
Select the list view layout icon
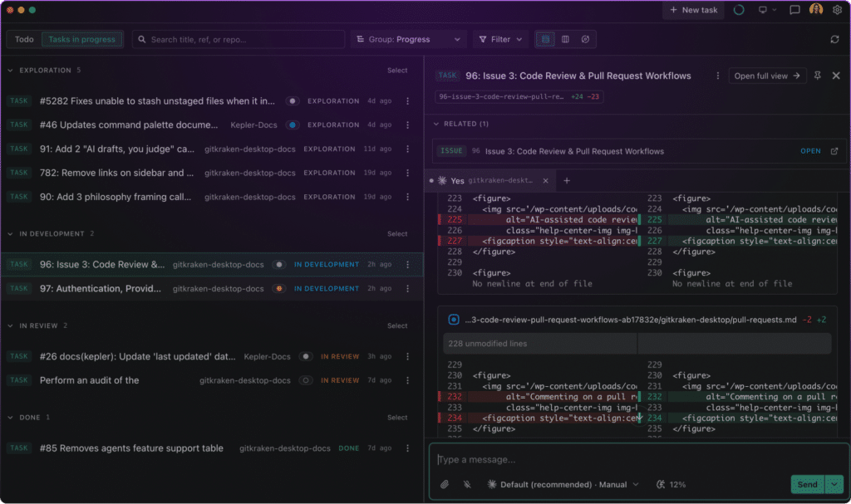pos(545,39)
